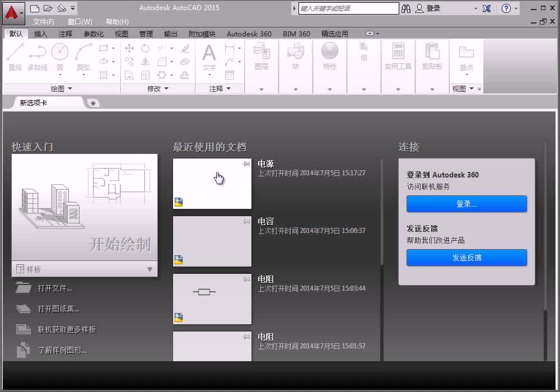Select the Array tool icon
The height and width of the screenshot is (392, 560).
coord(162,75)
